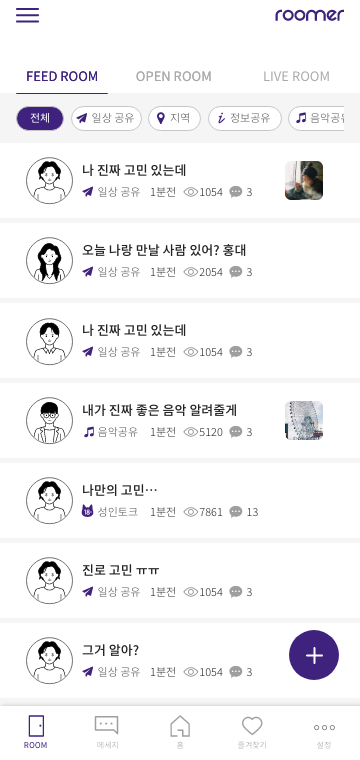Select the 지역 filter chip
The image size is (360, 760).
coord(174,119)
